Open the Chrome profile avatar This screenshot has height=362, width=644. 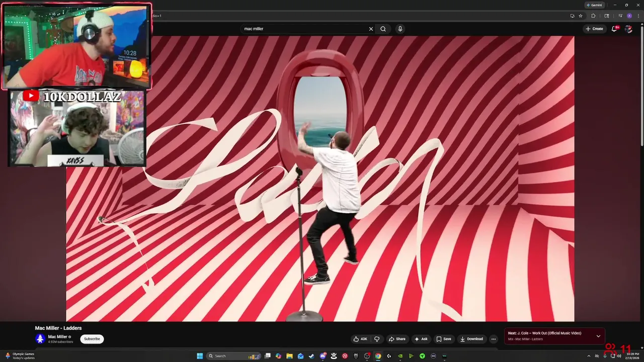click(x=629, y=16)
